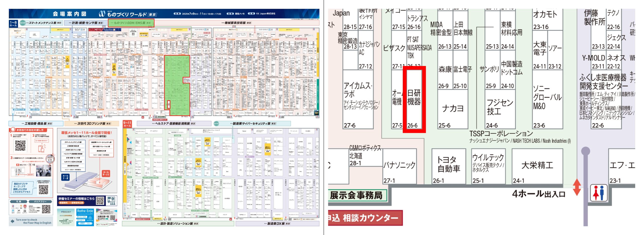Click the 大栄精工 booth 24-1
The height and width of the screenshot is (235, 644).
click(537, 166)
